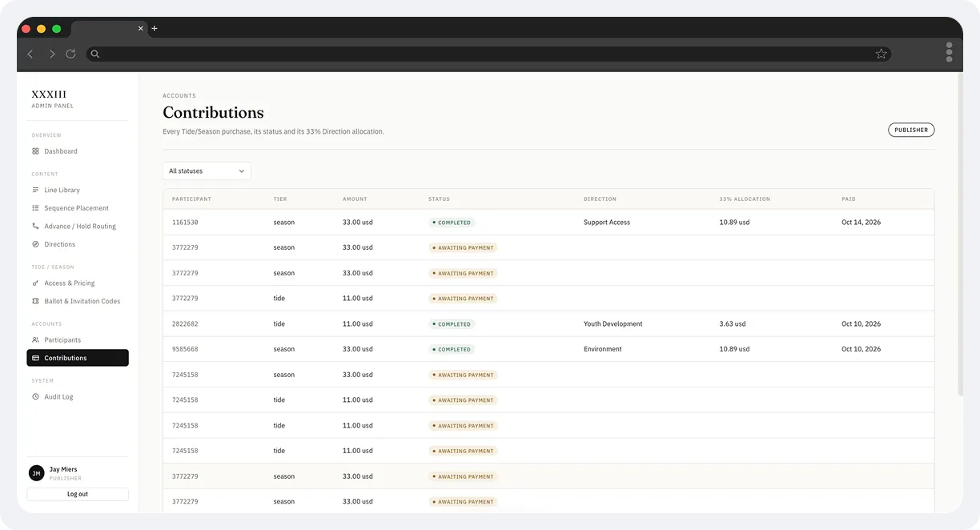Click the Access & Pricing key icon
Screen dimensions: 980x530
click(x=35, y=283)
